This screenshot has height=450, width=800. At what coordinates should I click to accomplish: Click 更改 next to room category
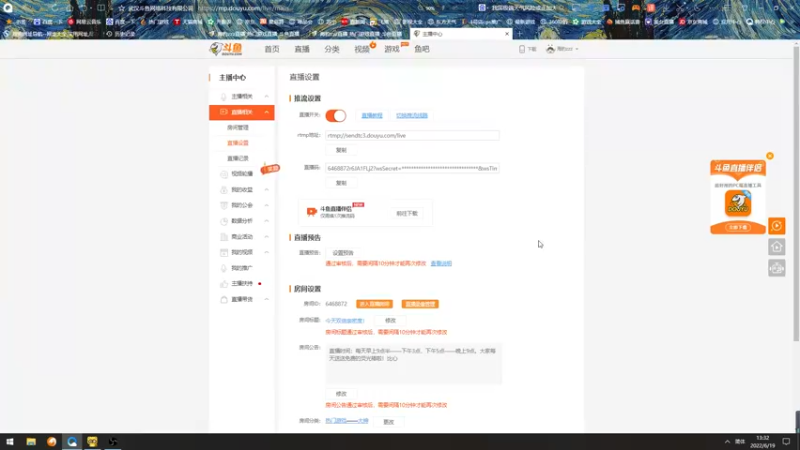point(389,422)
